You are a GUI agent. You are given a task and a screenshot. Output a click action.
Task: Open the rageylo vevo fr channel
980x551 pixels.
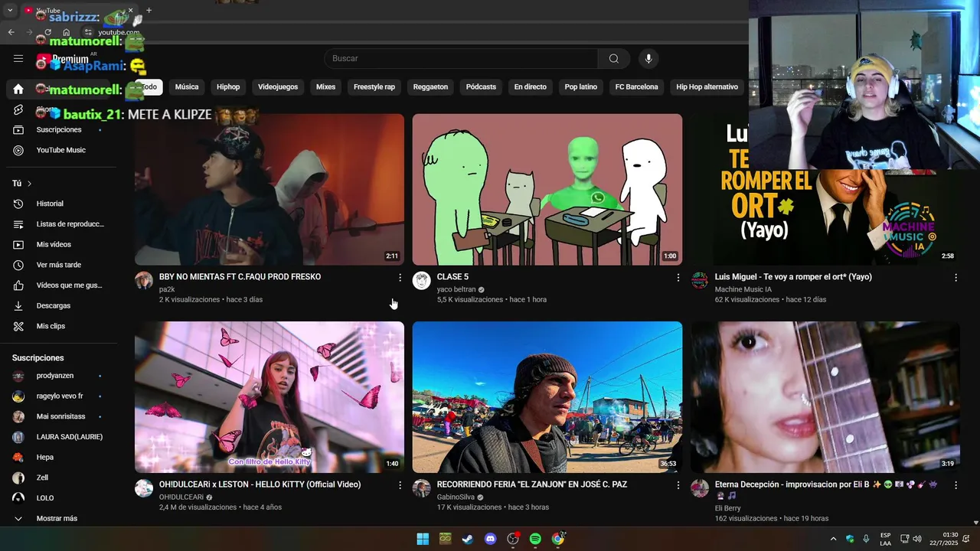(x=59, y=396)
